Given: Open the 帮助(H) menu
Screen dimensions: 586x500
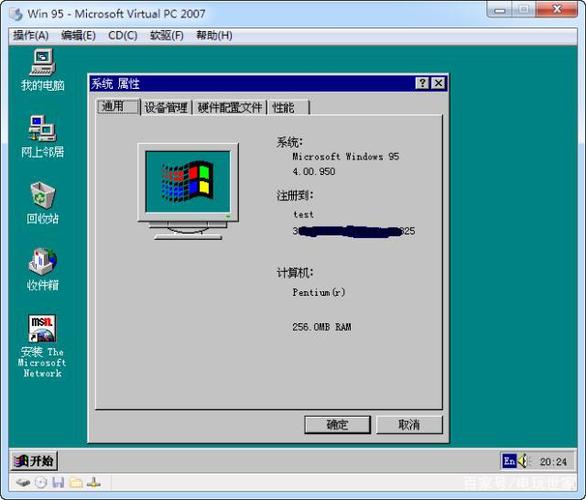Looking at the screenshot, I should (215, 36).
